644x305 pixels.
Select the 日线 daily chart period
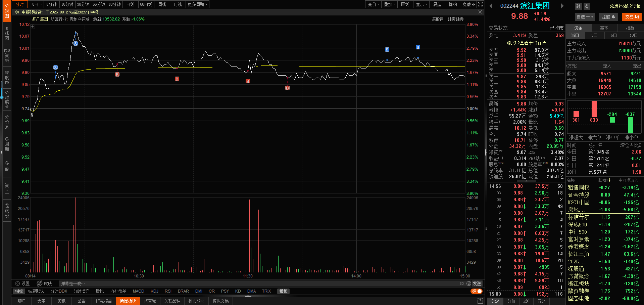(131, 4)
